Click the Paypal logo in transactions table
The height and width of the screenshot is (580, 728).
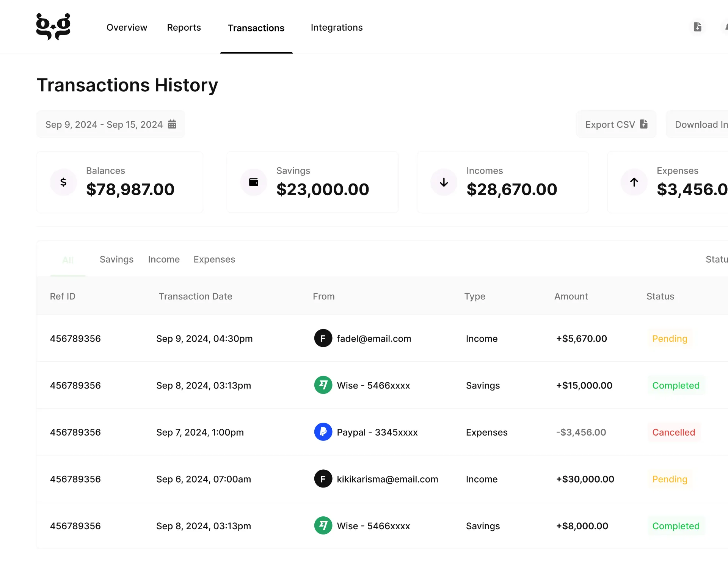click(323, 432)
